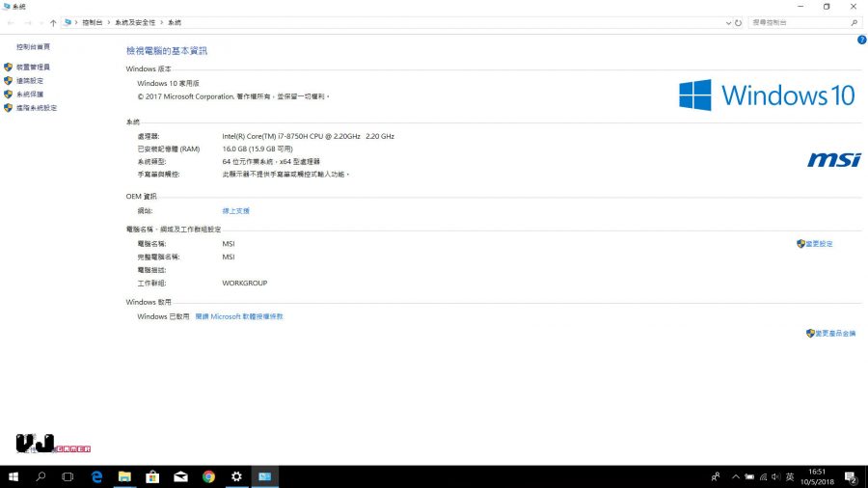Select 系統及安全性 breadcrumb in address bar
This screenshot has height=488, width=868.
135,23
